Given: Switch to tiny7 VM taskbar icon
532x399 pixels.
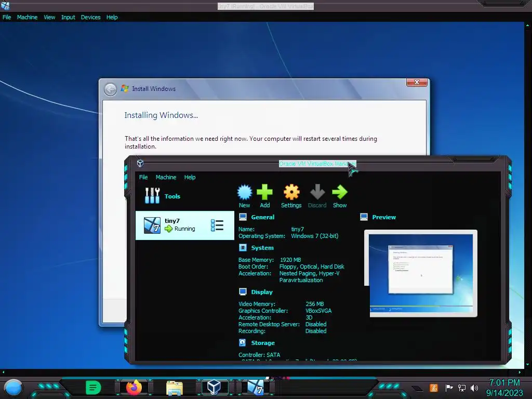Looking at the screenshot, I should tap(256, 387).
